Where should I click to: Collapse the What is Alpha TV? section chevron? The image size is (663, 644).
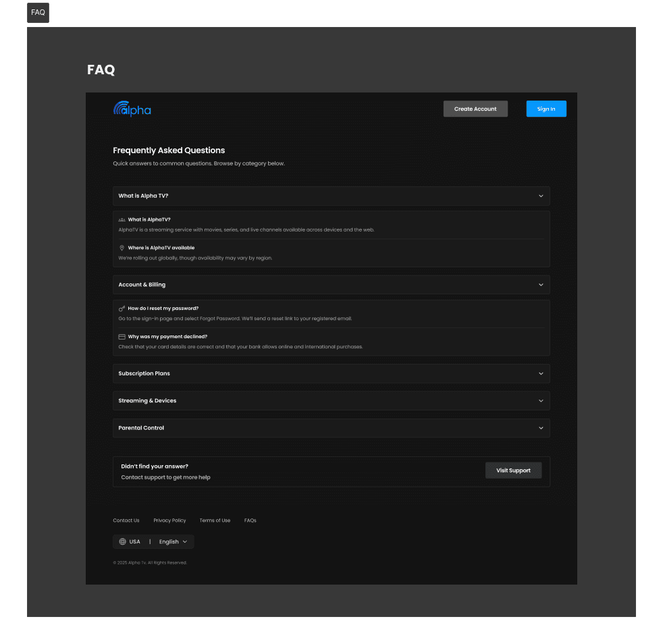[x=541, y=196]
